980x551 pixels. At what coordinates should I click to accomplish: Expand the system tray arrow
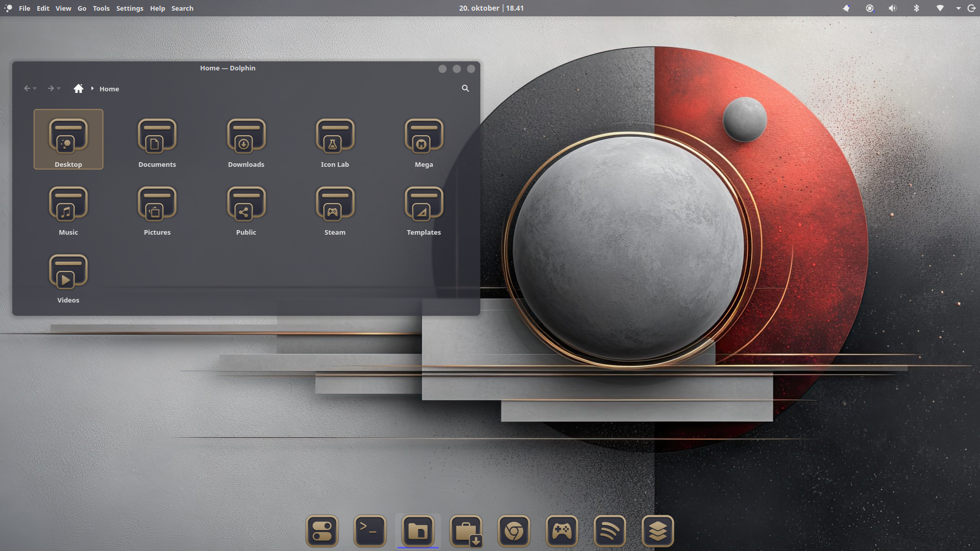tap(958, 8)
